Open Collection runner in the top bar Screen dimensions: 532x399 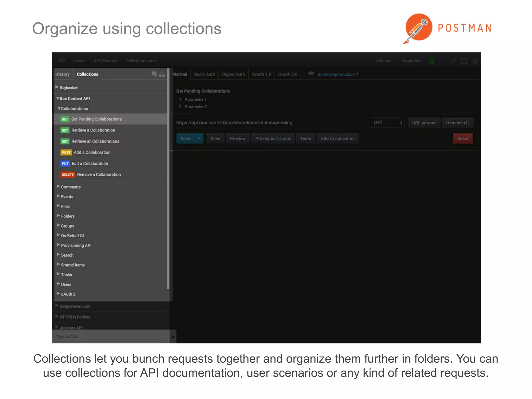click(x=141, y=61)
